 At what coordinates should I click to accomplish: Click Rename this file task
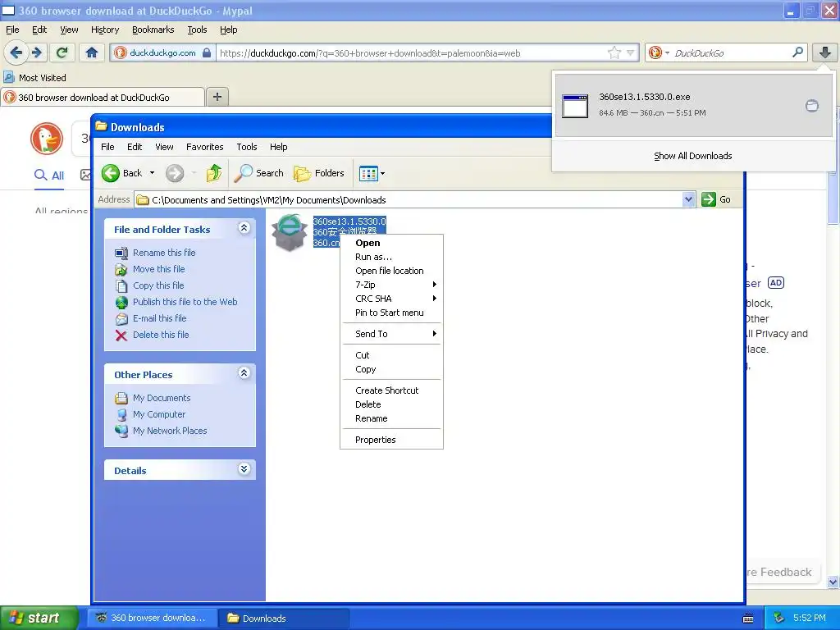pyautogui.click(x=164, y=253)
